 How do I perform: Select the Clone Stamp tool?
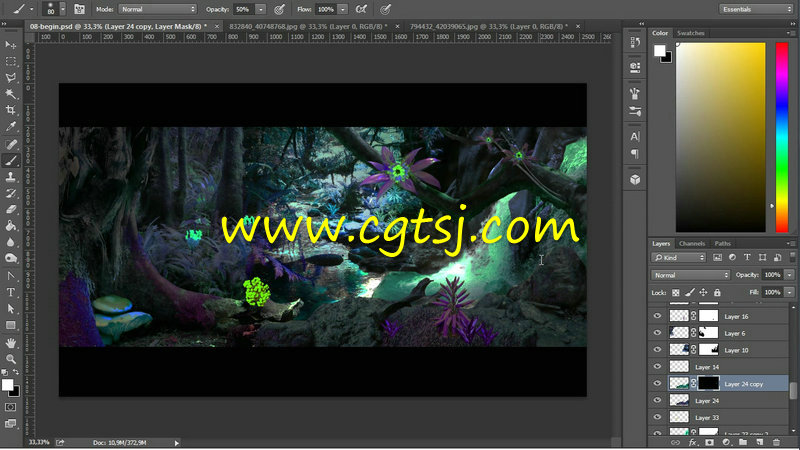point(10,177)
